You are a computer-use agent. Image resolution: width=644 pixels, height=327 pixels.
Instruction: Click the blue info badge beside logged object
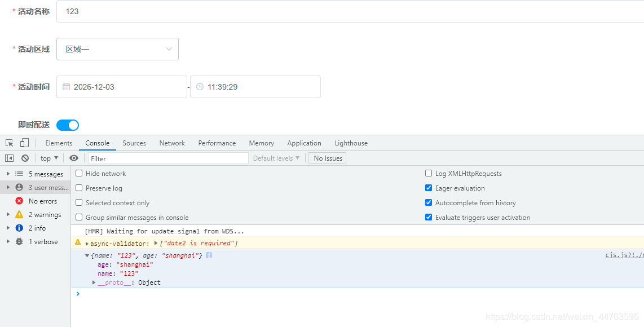pos(209,255)
